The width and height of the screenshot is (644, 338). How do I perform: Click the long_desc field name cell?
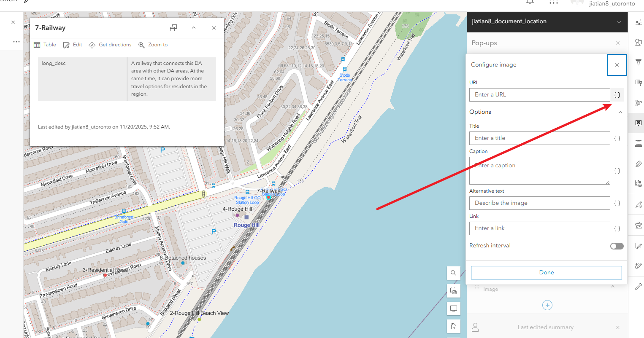82,79
